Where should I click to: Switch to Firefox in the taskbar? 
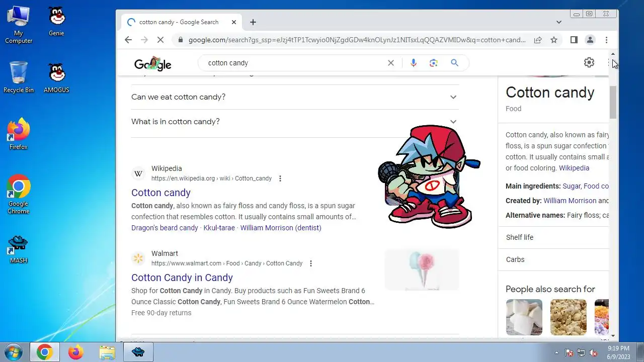click(75, 352)
